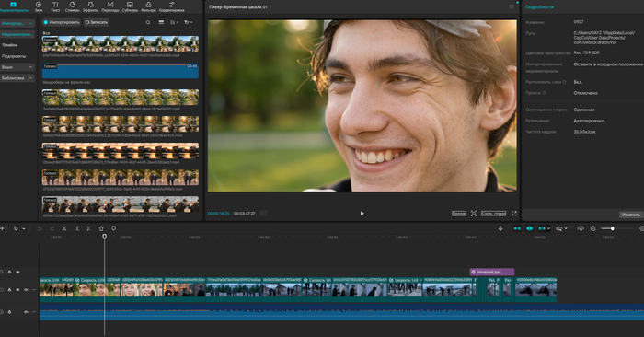The height and width of the screenshot is (337, 644).
Task: Open the Звук (audio) tab
Action: pos(39,6)
